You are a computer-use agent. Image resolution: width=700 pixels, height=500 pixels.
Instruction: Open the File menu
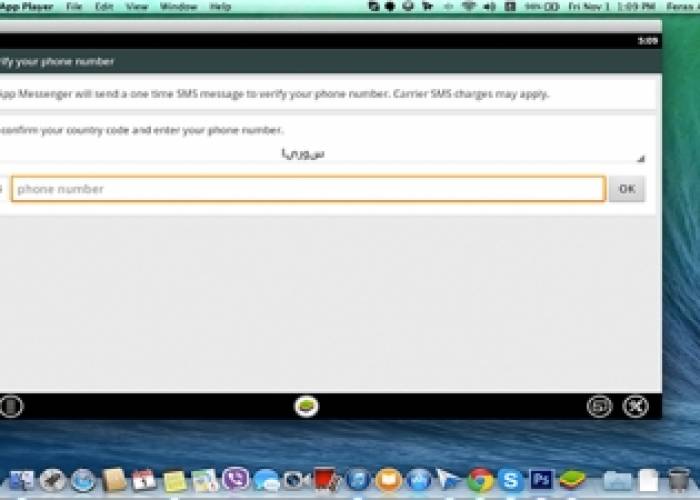(74, 6)
